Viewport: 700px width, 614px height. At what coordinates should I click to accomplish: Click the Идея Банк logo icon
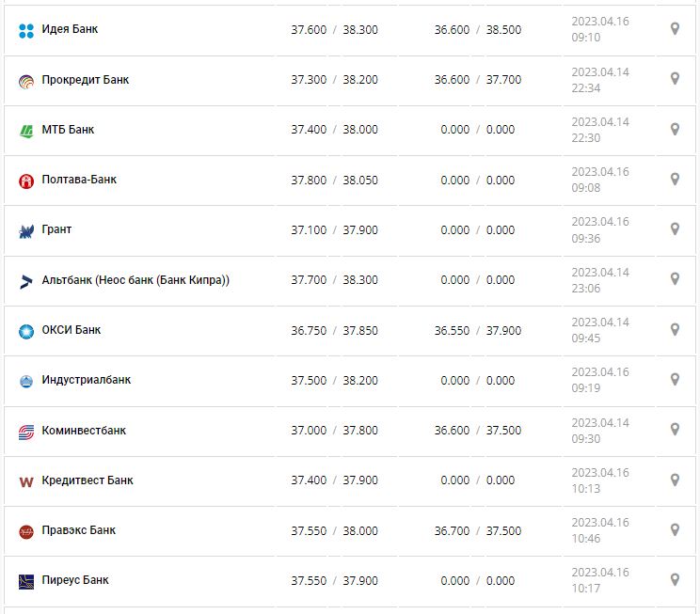(x=26, y=30)
